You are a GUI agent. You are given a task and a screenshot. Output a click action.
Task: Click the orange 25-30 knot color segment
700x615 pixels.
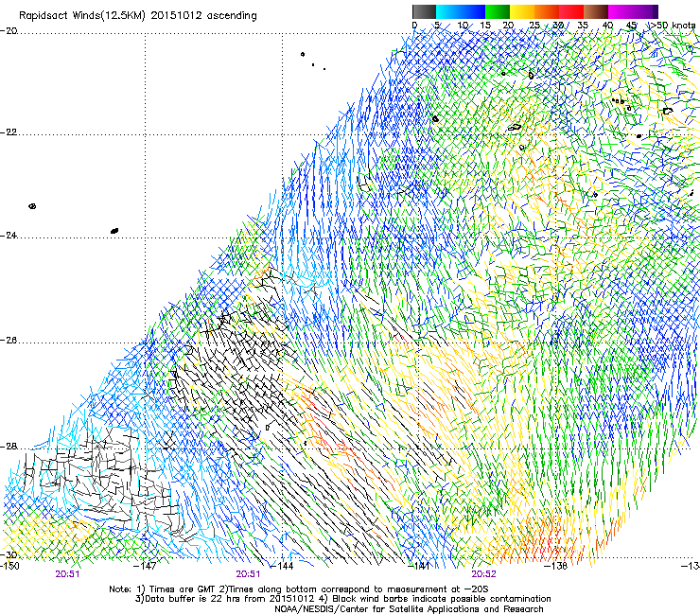click(x=547, y=11)
